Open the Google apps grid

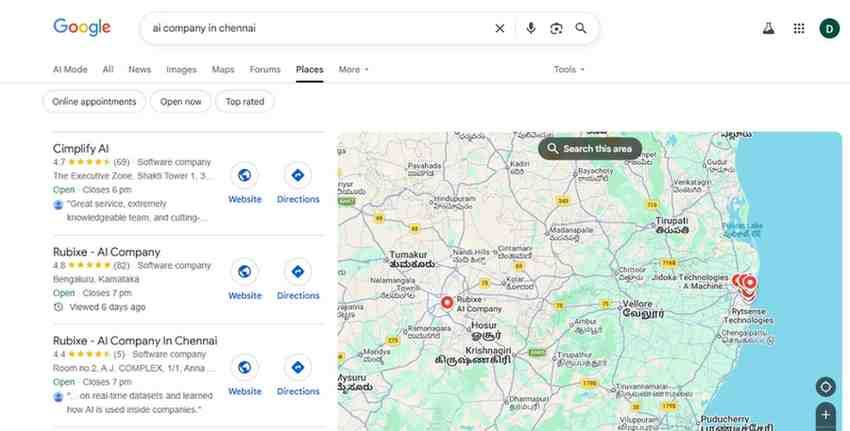(x=799, y=28)
